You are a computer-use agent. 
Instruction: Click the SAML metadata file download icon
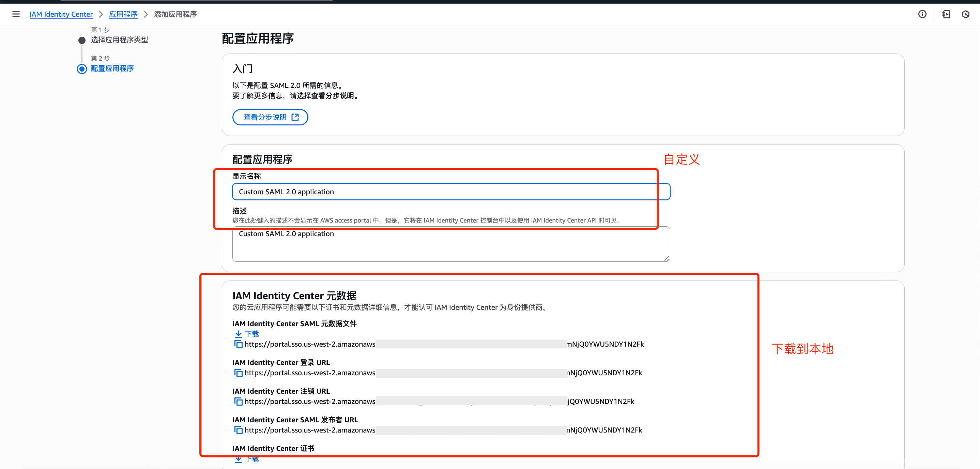pyautogui.click(x=238, y=334)
